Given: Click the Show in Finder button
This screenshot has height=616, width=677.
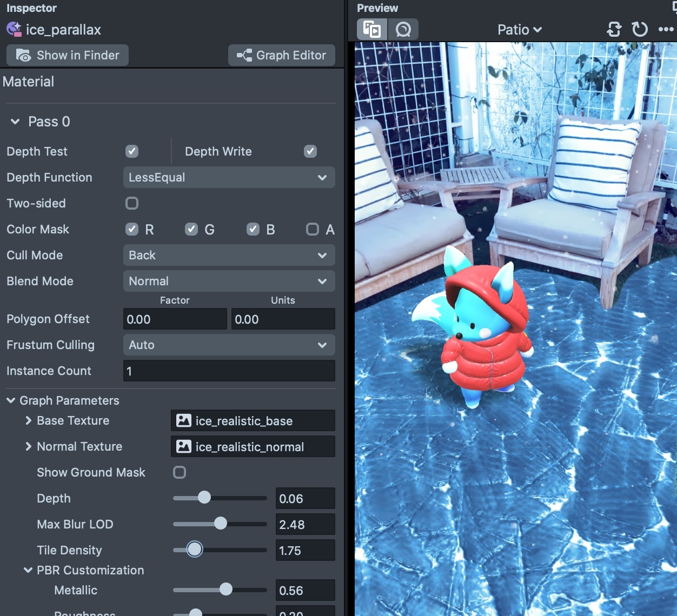Looking at the screenshot, I should pos(68,55).
